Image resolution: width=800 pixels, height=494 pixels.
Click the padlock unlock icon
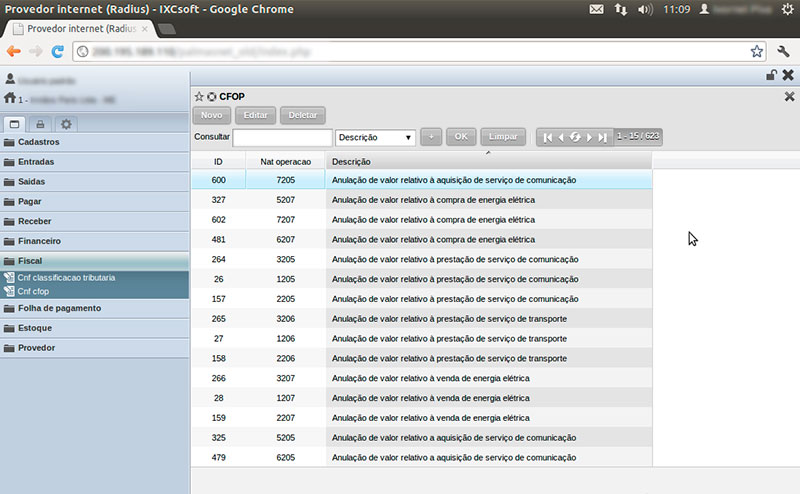point(771,75)
